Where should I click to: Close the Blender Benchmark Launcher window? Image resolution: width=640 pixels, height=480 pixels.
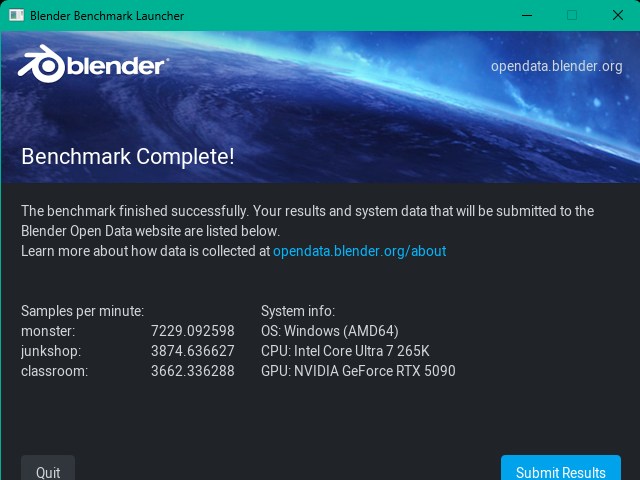[618, 16]
